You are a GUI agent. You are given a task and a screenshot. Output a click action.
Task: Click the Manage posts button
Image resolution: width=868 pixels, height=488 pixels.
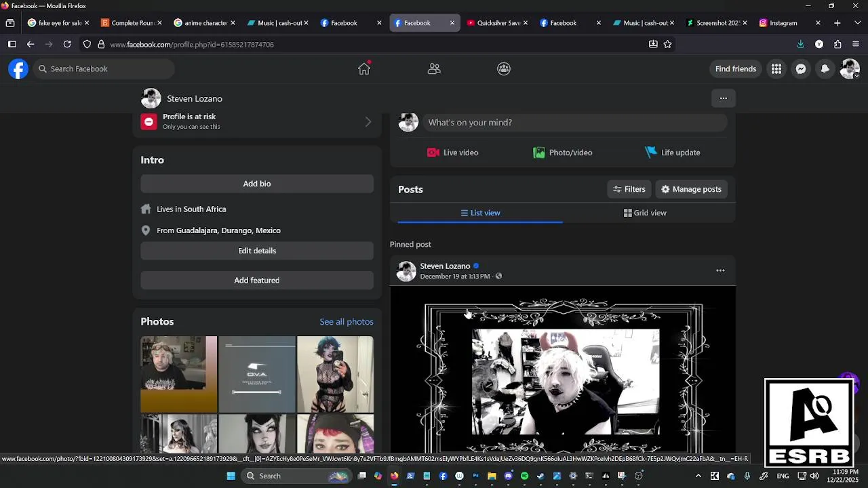(x=691, y=189)
